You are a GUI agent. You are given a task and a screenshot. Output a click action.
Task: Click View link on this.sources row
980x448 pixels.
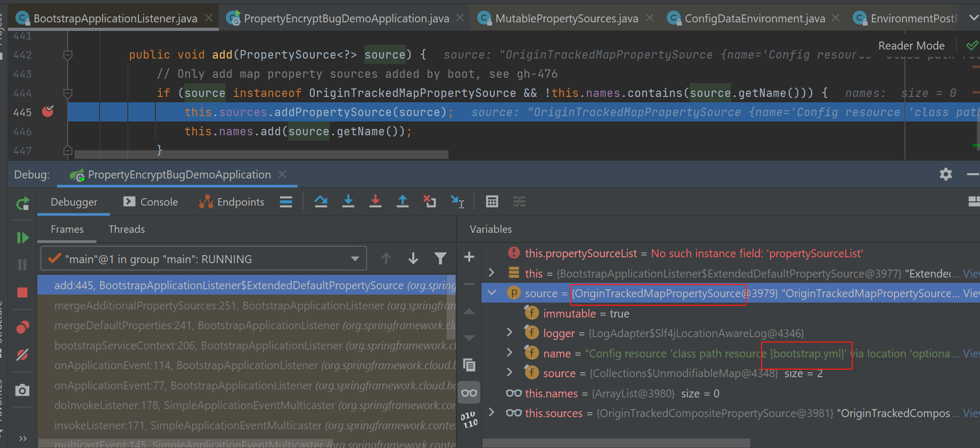point(971,413)
